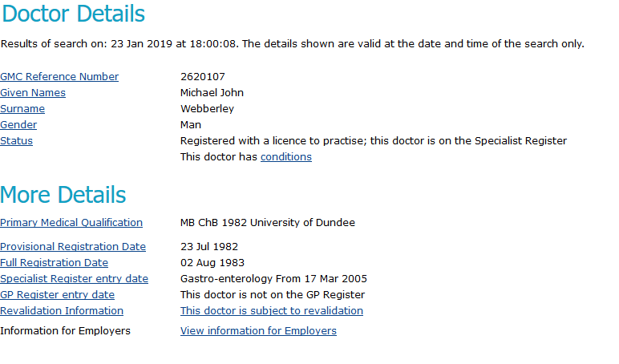Click the Doctor Details heading

(x=74, y=14)
